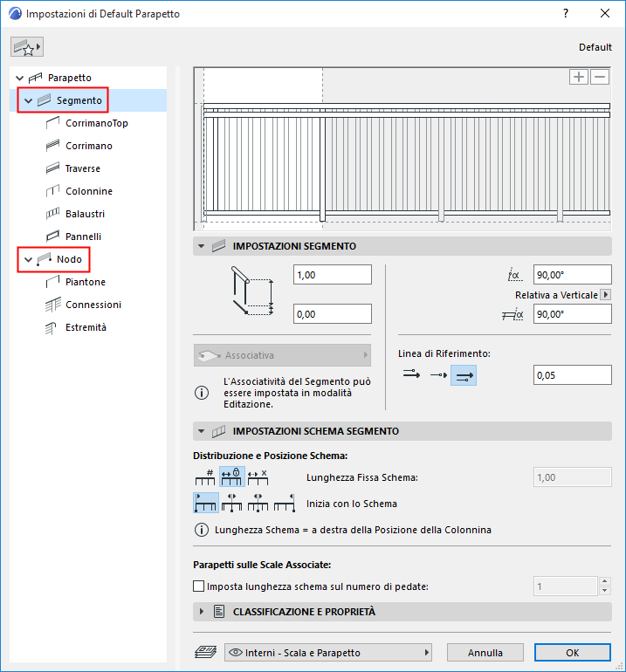Screen dimensions: 626x672
Task: Zoom in the railing preview
Action: (x=578, y=77)
